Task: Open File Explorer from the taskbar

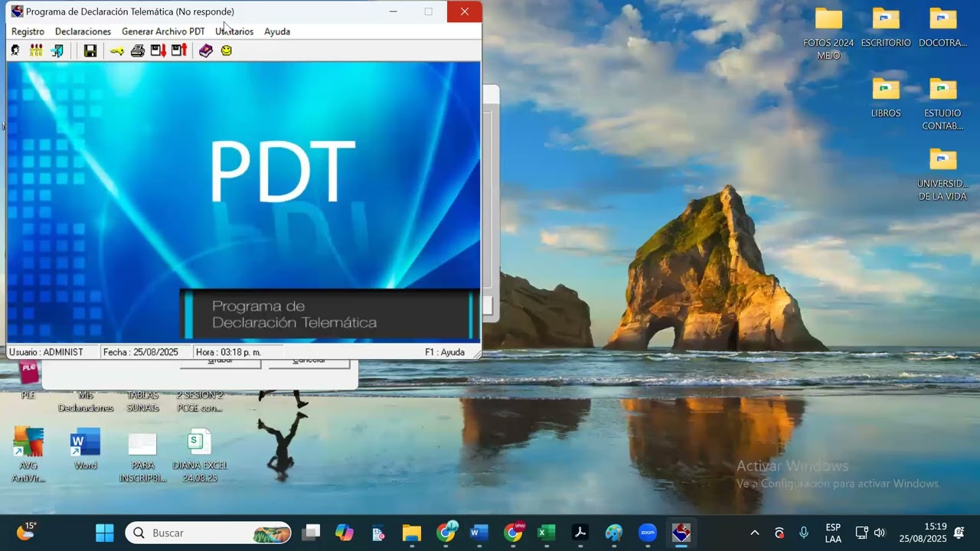Action: pos(412,533)
